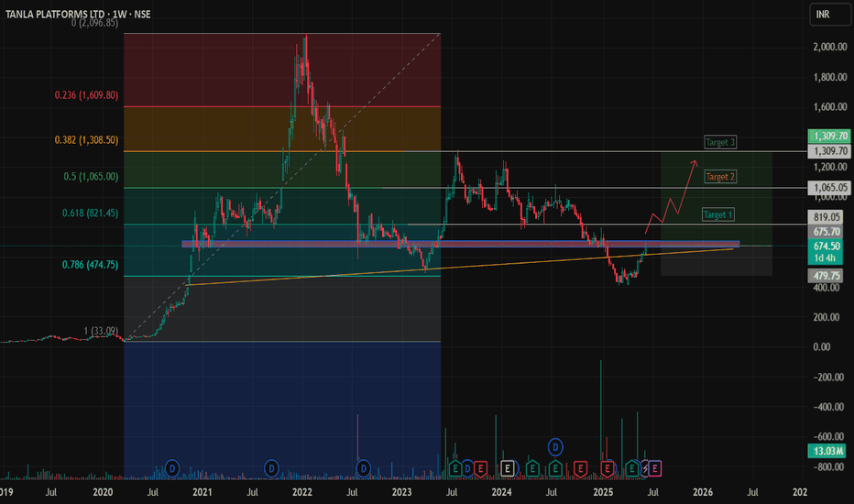The height and width of the screenshot is (504, 854).
Task: Click the green earnings marker in spring 2024
Action: (532, 468)
